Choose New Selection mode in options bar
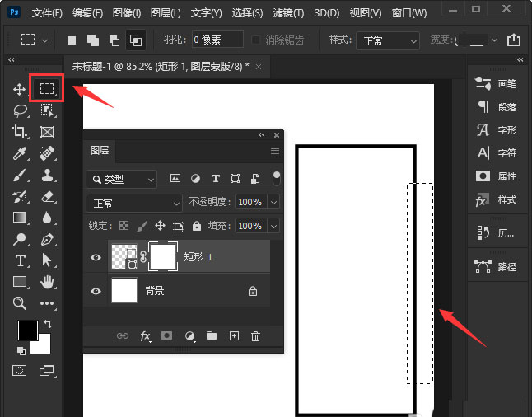Viewport: 532px width, 417px height. click(72, 40)
